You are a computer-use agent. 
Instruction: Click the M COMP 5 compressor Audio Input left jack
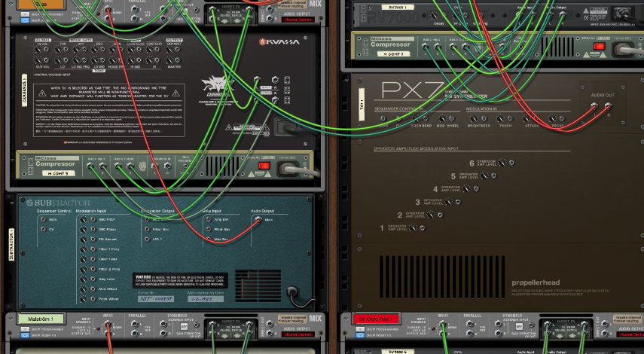pos(90,166)
